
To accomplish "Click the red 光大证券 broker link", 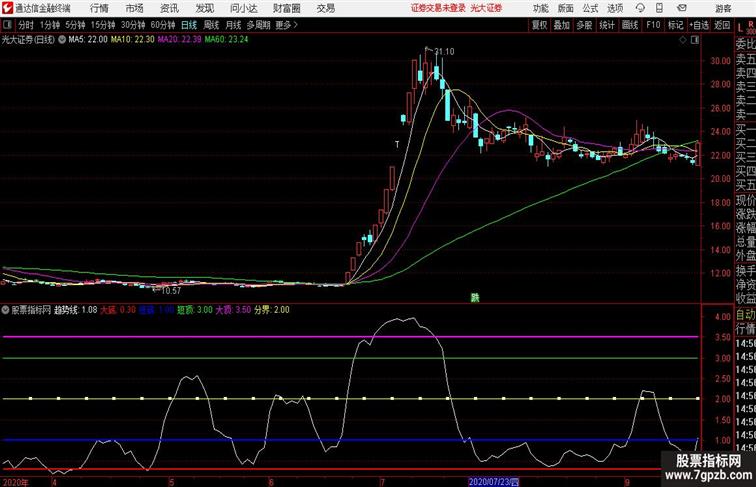I will coord(486,8).
